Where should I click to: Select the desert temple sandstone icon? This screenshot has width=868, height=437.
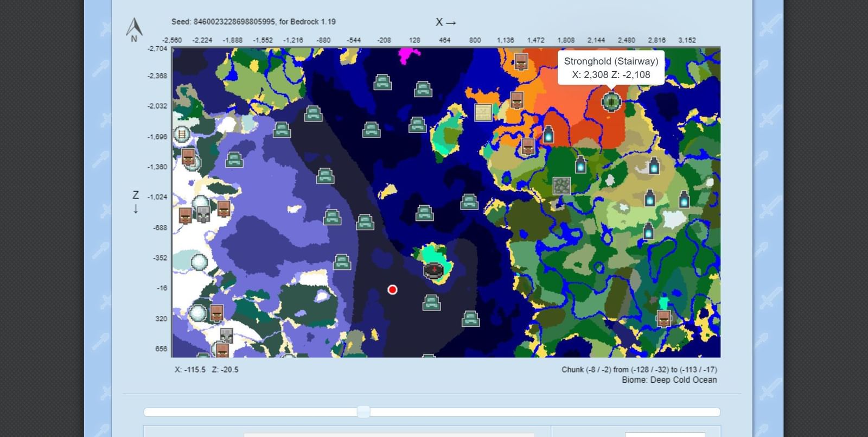483,112
